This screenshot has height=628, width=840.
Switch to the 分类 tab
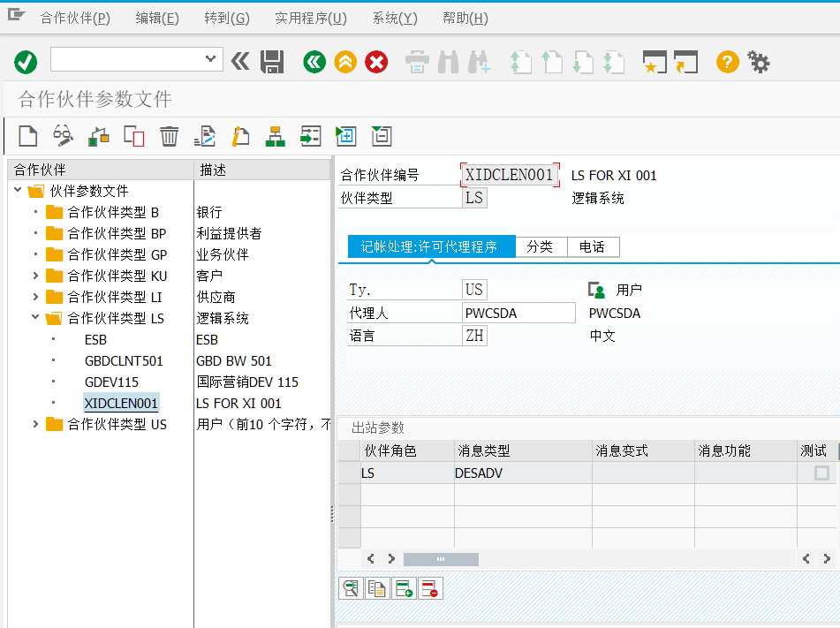tap(541, 247)
